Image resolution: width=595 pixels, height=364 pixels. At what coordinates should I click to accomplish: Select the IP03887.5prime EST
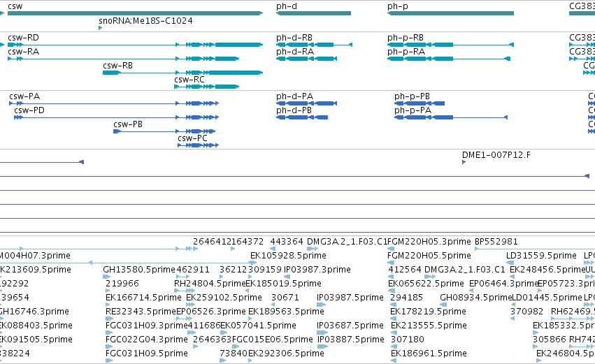click(x=350, y=340)
